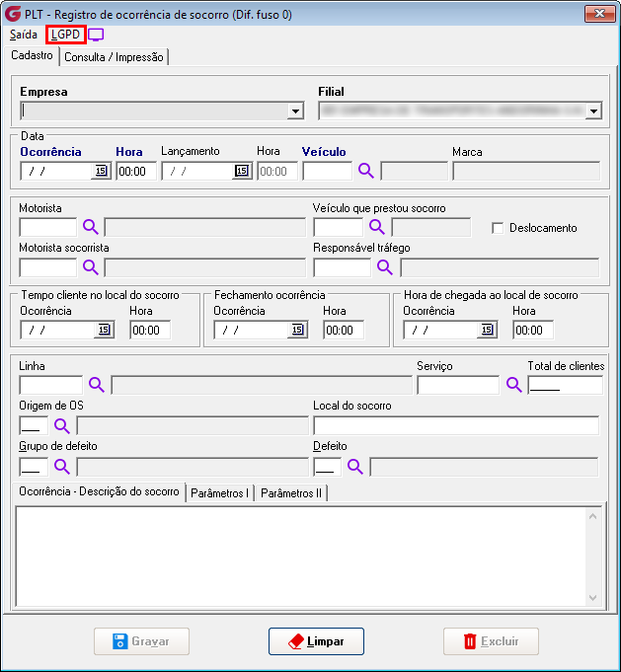Click Veículo que prestou socorro code field

pyautogui.click(x=339, y=227)
